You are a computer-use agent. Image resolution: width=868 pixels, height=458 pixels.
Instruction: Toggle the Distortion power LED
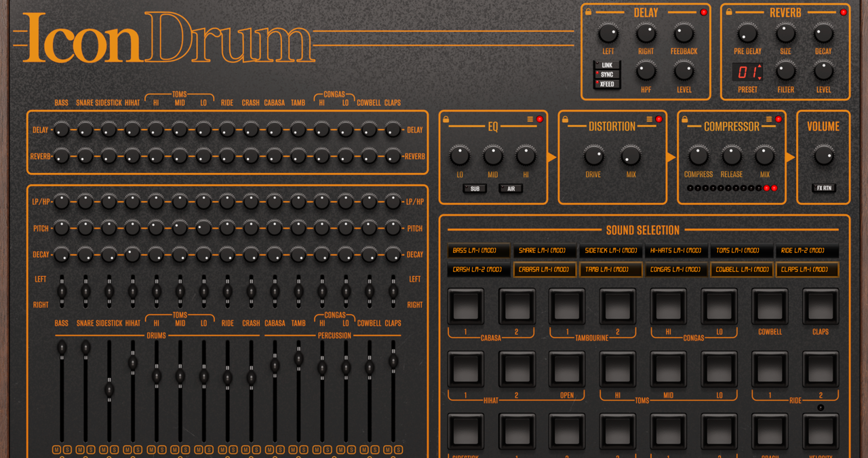click(x=659, y=119)
